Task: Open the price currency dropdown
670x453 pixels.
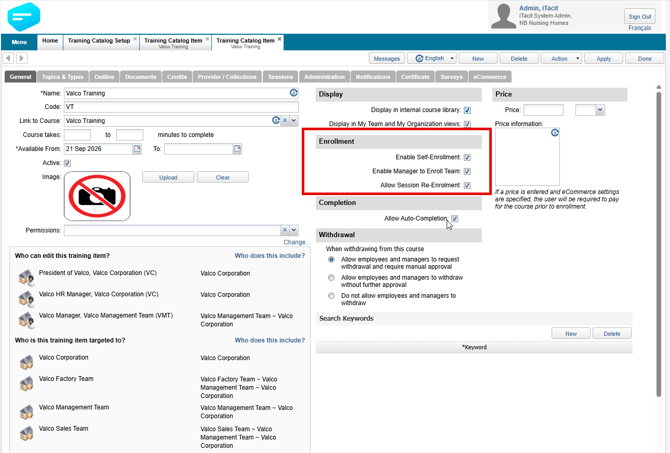Action: (x=600, y=110)
